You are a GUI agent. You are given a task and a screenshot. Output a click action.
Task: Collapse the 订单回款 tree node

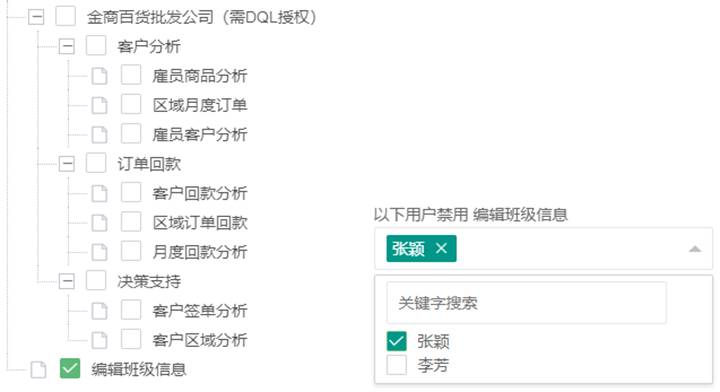pyautogui.click(x=67, y=164)
